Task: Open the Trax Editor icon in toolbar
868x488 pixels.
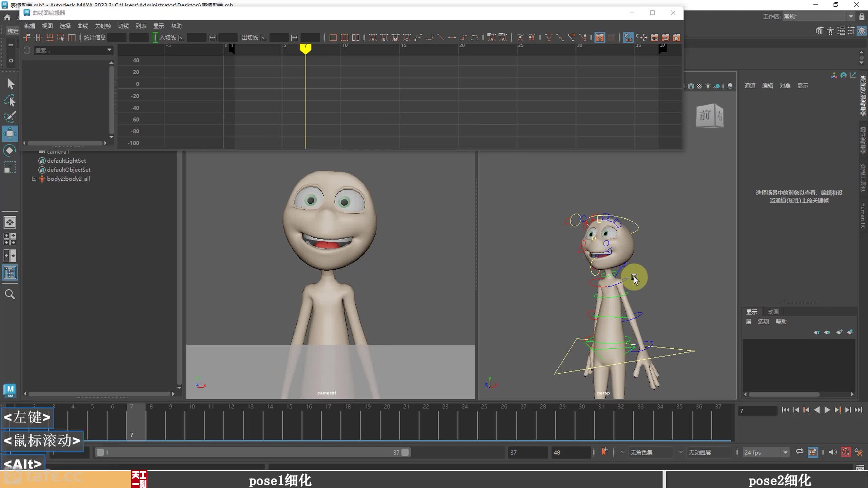Action: click(665, 37)
